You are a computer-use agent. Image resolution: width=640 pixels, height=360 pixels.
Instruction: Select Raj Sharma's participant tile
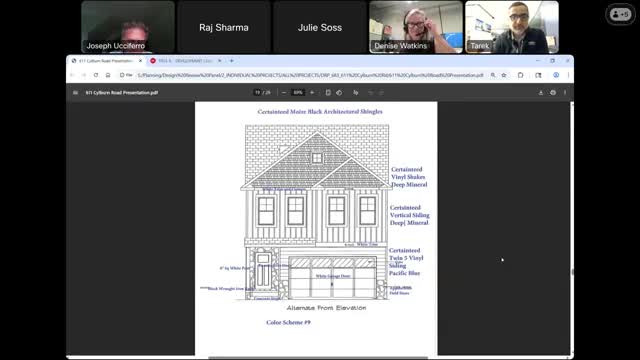click(224, 27)
